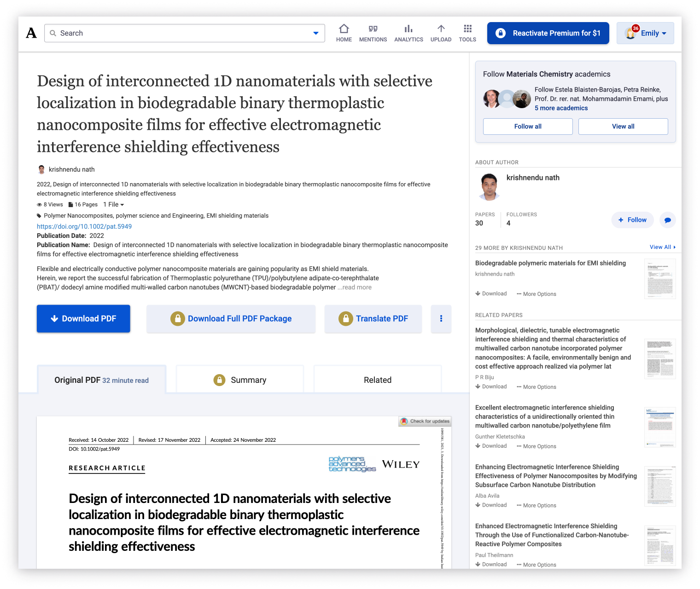700x589 pixels.
Task: Focus the Search input field
Action: 185,33
